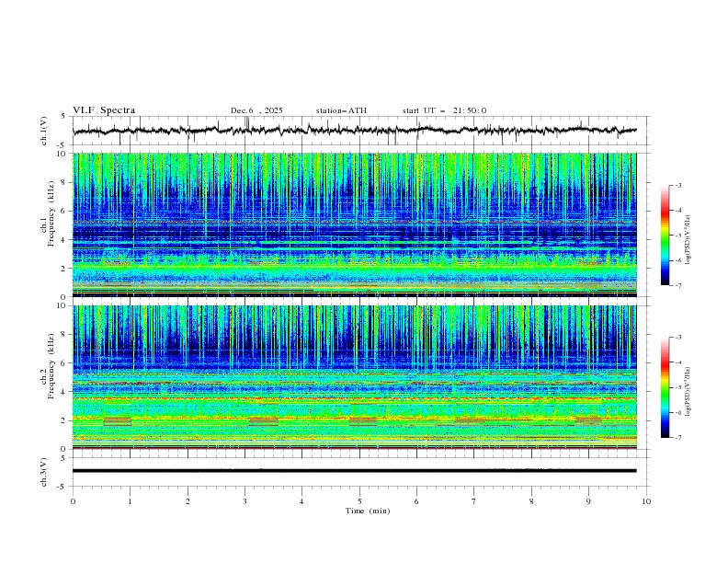Click the 'VLF Spectra' title text

click(x=104, y=110)
